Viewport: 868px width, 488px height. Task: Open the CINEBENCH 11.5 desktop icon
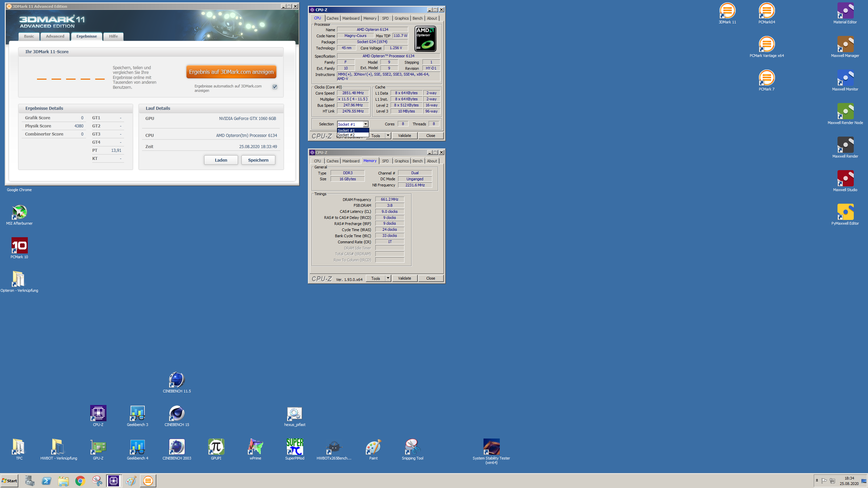click(177, 383)
